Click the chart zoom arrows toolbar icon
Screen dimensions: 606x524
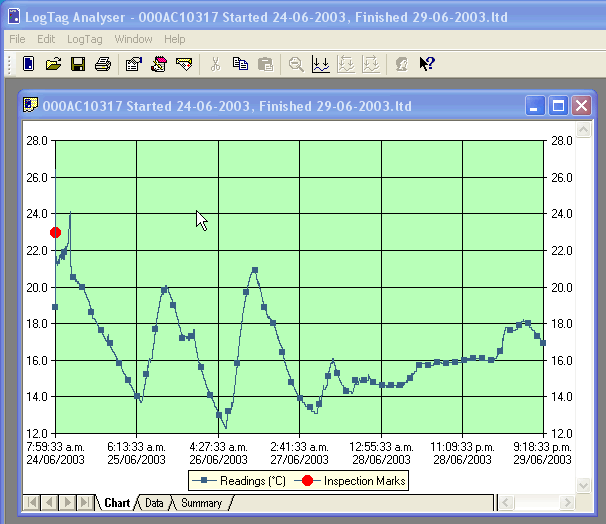[320, 64]
